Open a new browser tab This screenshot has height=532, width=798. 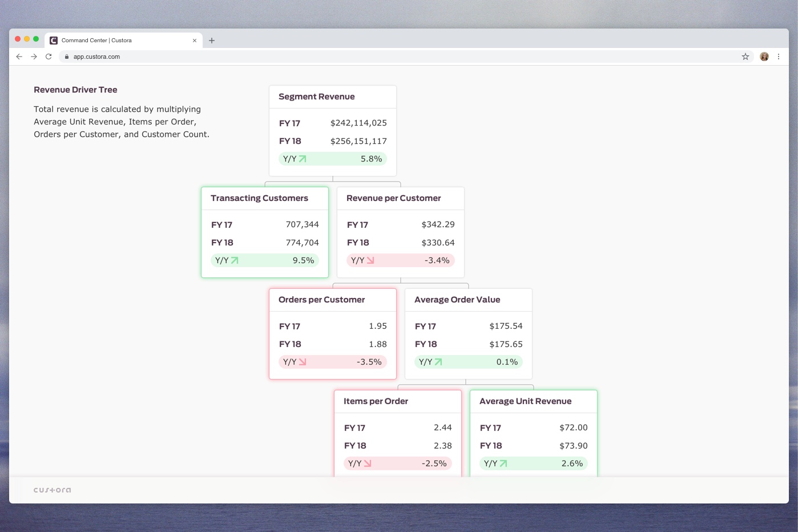(212, 41)
